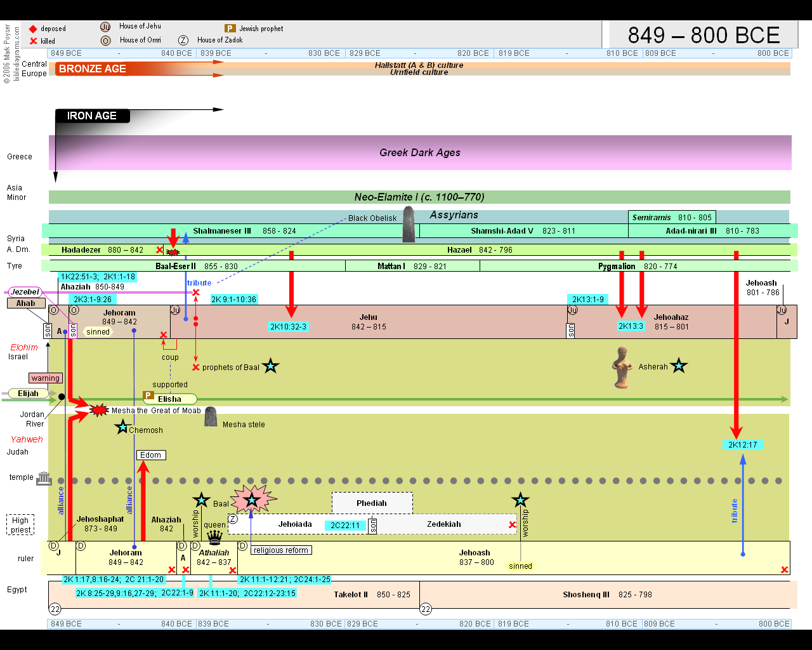Click the Jezebel name tag
Viewport: 812px width, 650px height.
pyautogui.click(x=25, y=292)
